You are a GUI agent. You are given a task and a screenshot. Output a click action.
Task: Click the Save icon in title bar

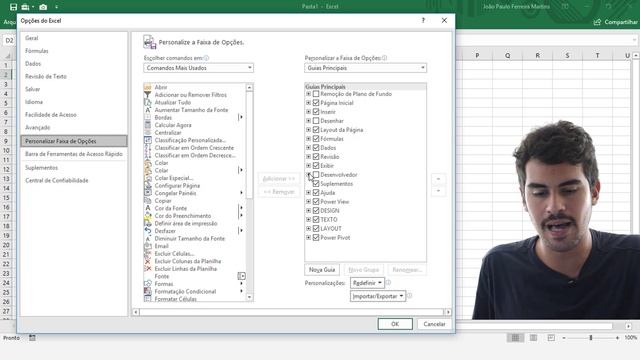click(13, 7)
